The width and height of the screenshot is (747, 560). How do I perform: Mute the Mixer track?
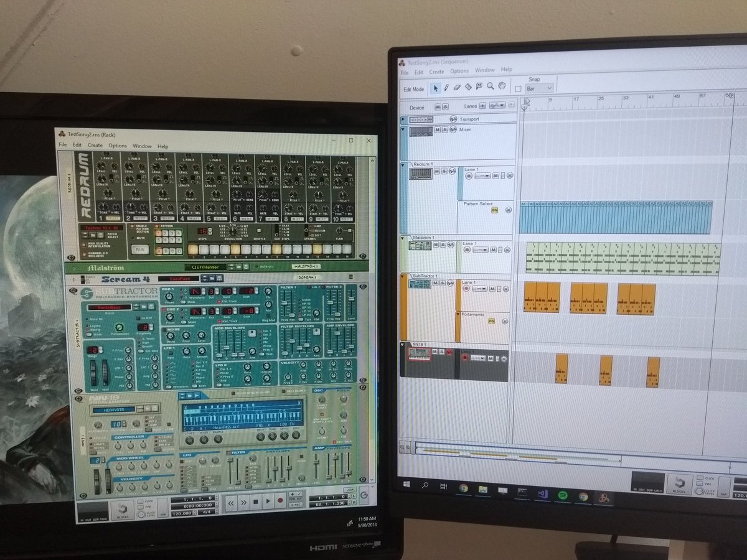437,129
